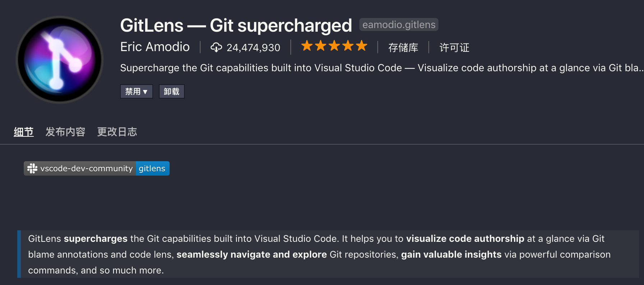Click the third rating star
Screen dimensions: 644x285
point(334,46)
